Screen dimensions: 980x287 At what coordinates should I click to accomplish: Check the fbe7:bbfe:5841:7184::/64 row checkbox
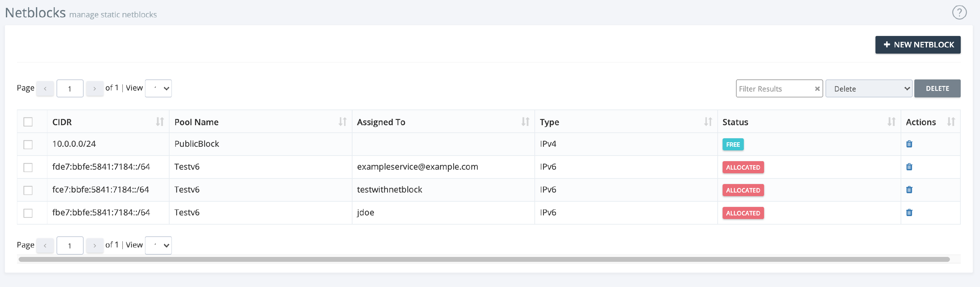coord(28,213)
